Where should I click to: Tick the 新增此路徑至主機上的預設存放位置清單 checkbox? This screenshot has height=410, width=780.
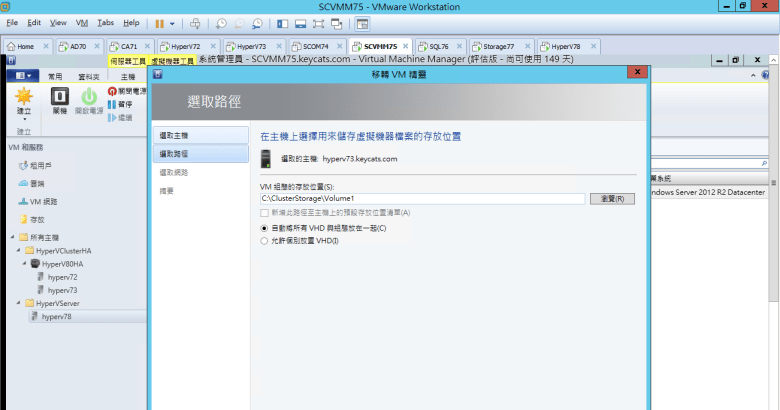pyautogui.click(x=264, y=213)
